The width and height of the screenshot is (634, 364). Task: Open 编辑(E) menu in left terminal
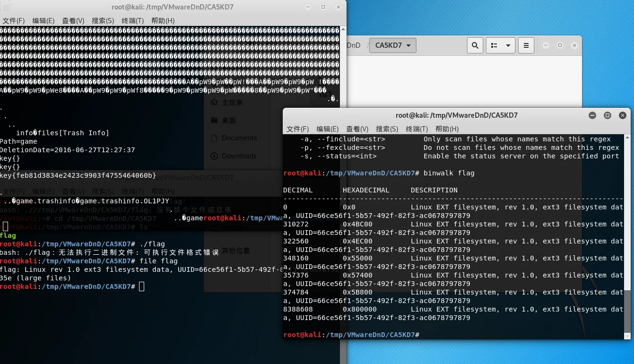pyautogui.click(x=43, y=21)
